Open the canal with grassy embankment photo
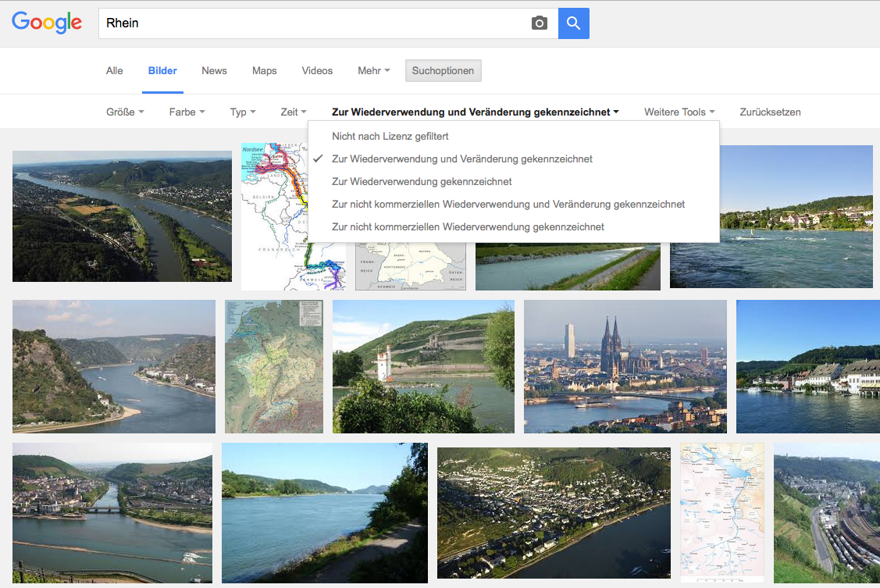This screenshot has width=880, height=588. tap(568, 266)
